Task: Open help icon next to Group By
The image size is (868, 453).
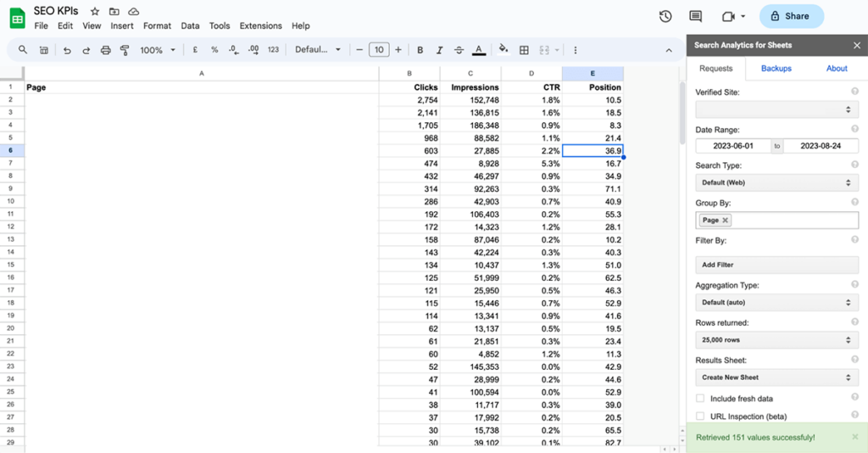Action: [x=854, y=202]
